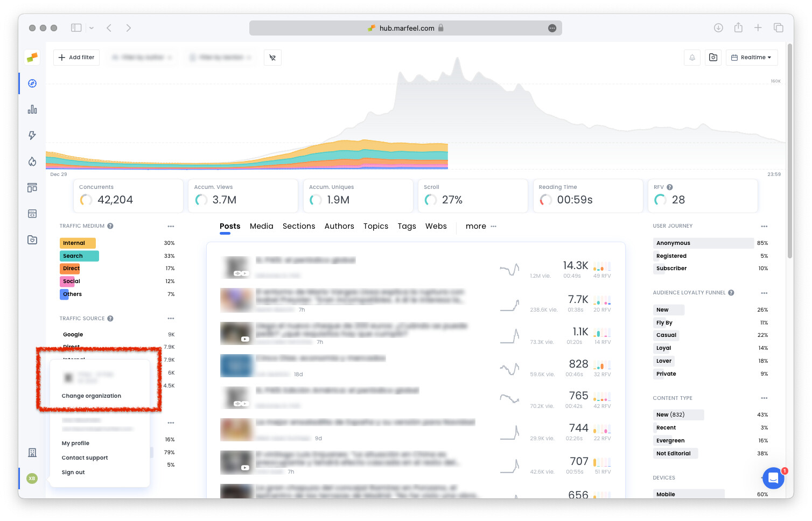
Task: Switch to the Authors tab
Action: coord(339,226)
